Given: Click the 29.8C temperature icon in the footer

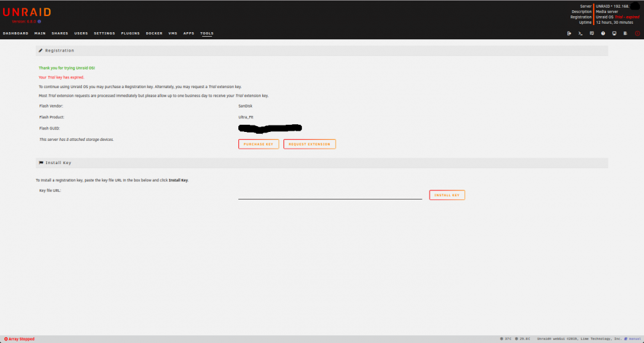Looking at the screenshot, I should point(516,339).
